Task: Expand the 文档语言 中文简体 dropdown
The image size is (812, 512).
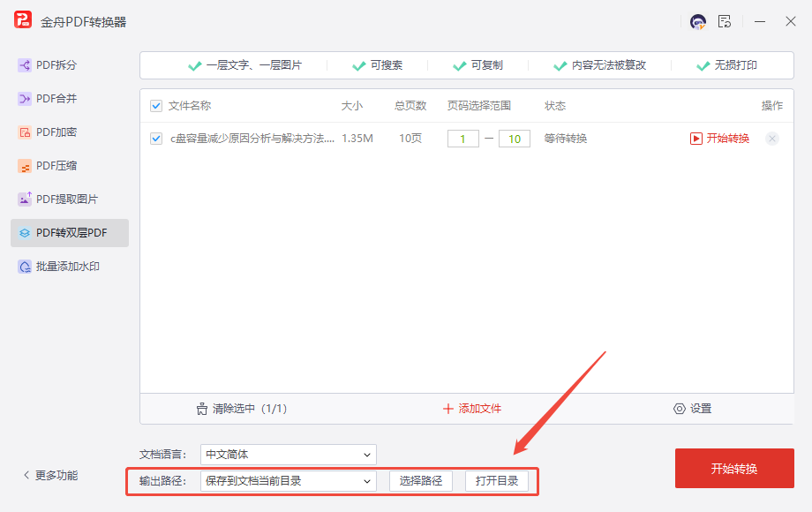Action: pos(289,455)
